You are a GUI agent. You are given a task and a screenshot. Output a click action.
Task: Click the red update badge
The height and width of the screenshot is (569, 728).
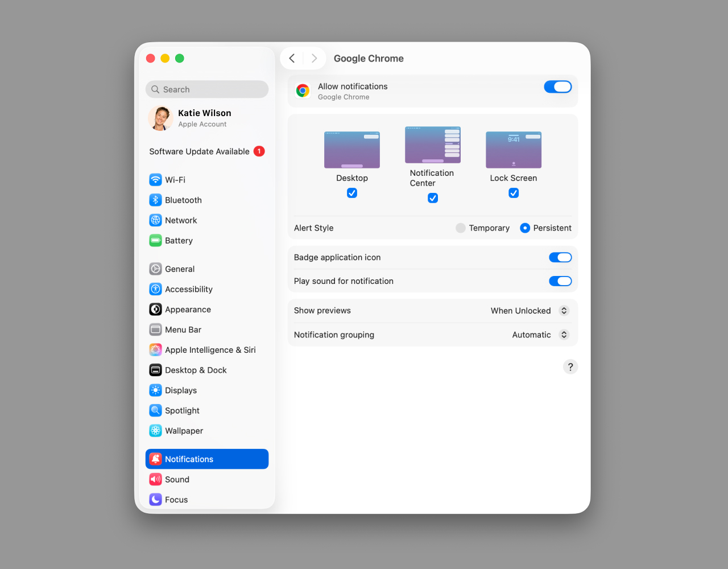(x=259, y=151)
